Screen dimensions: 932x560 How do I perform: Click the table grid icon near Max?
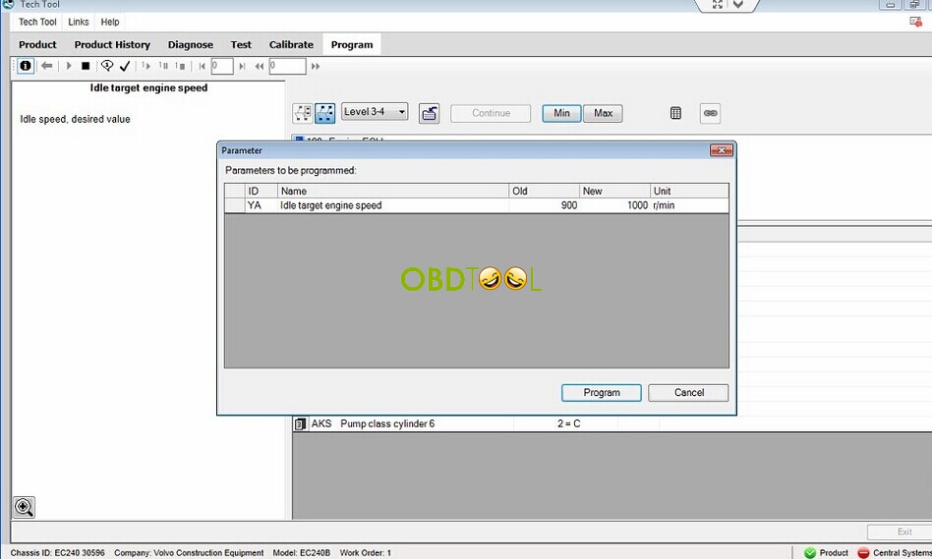click(675, 113)
